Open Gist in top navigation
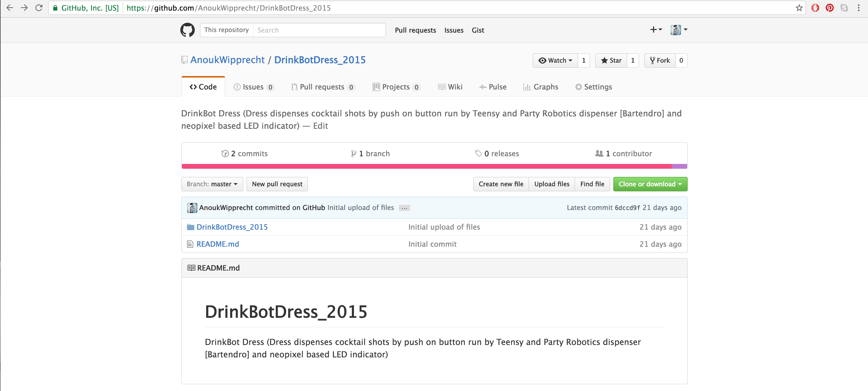Screen dimensions: 868x391 coord(478,30)
